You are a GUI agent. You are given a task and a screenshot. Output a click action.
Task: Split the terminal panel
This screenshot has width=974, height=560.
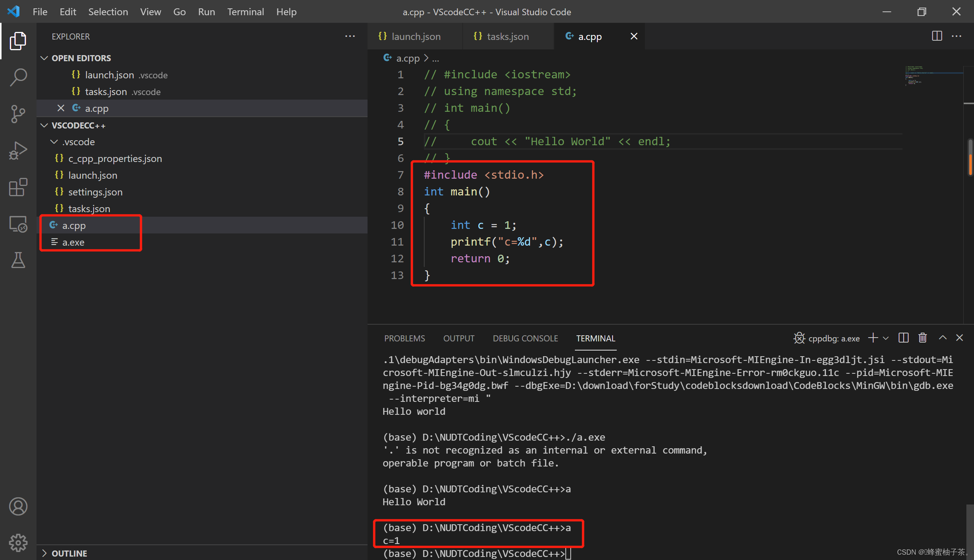coord(903,338)
